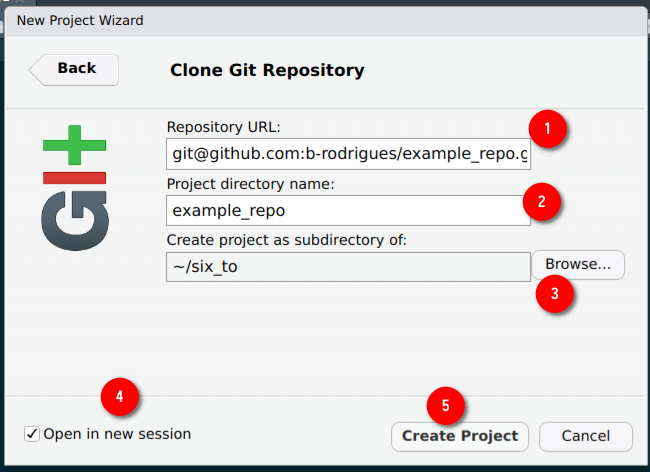650x472 pixels.
Task: Click the Create project as subdirectory of label
Action: [x=287, y=240]
